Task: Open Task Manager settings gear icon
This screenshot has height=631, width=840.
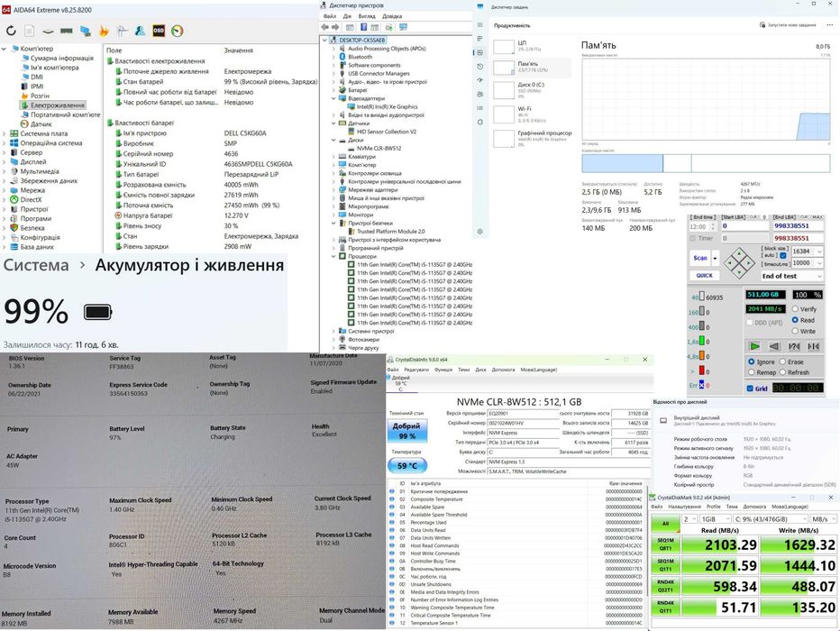Action: point(480,232)
